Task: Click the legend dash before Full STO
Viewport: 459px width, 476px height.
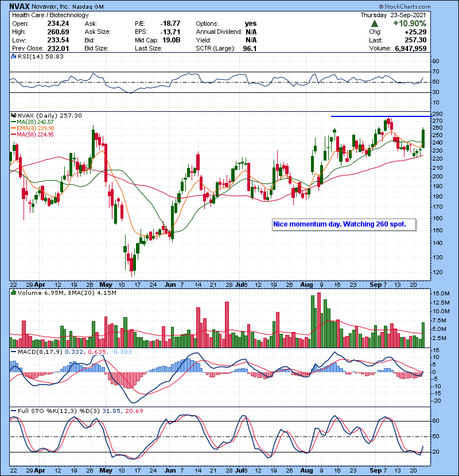Action: click(x=13, y=411)
